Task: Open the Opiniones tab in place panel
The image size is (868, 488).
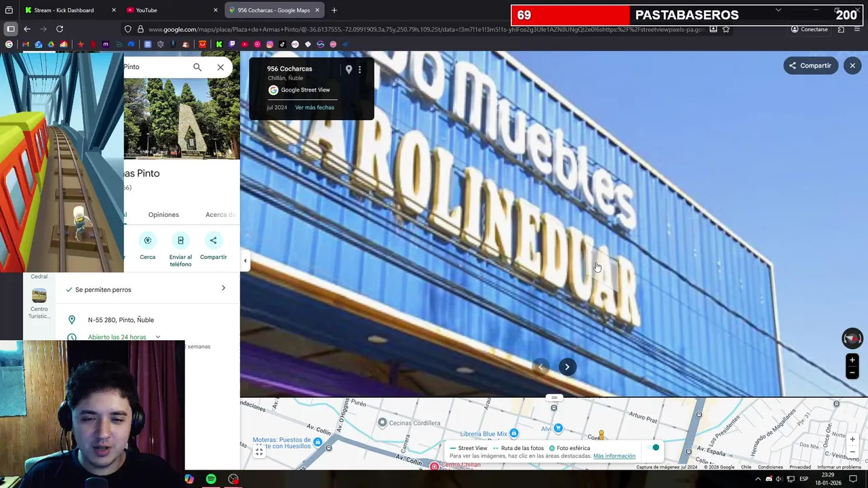Action: pos(163,215)
